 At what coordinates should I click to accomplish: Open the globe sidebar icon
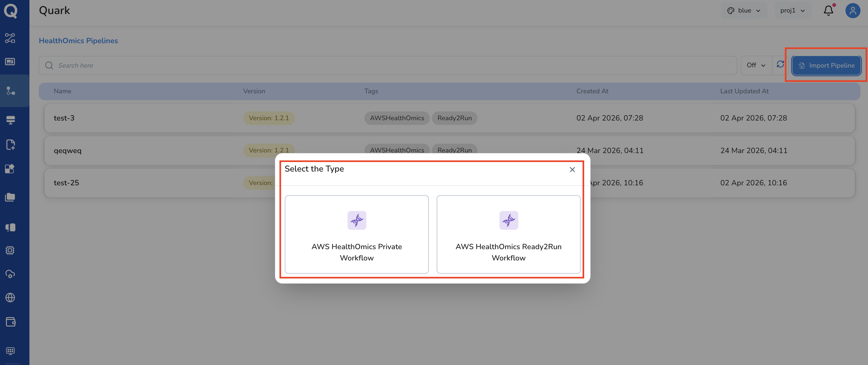pos(10,298)
